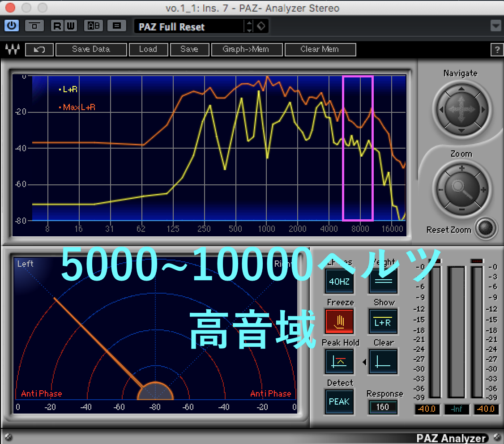Click the Left label on stereo position display
Image resolution: width=504 pixels, height=444 pixels.
point(26,264)
